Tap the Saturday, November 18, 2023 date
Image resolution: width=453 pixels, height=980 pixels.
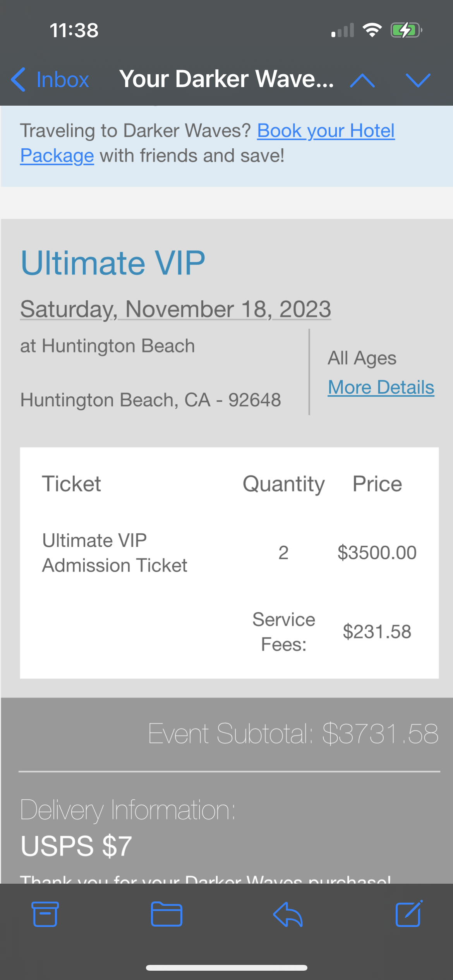pos(175,309)
